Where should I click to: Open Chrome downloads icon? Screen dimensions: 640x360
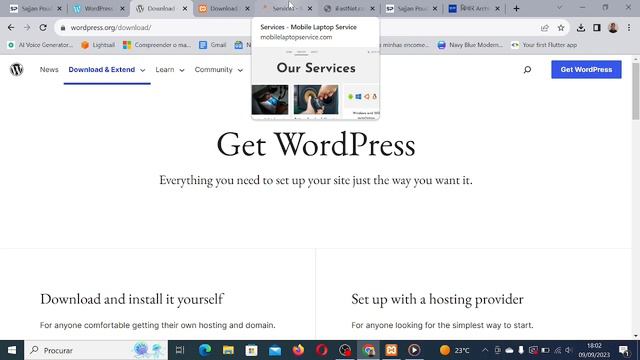(x=581, y=28)
